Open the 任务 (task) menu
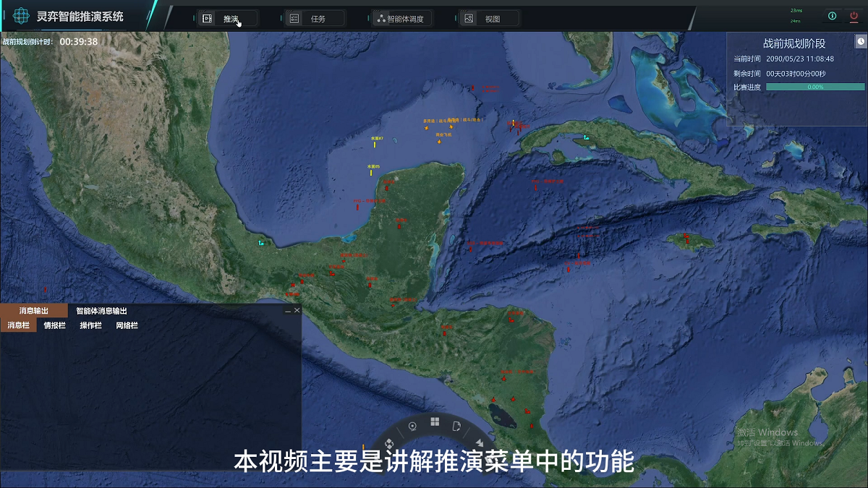 315,19
